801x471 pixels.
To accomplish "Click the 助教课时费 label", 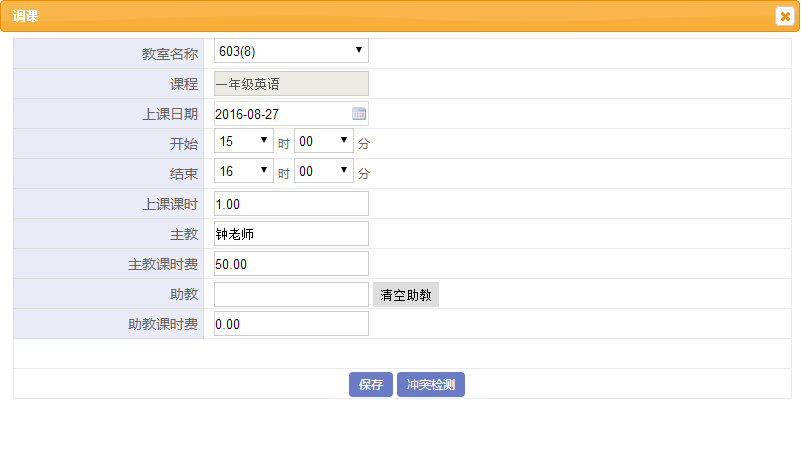I will 162,324.
